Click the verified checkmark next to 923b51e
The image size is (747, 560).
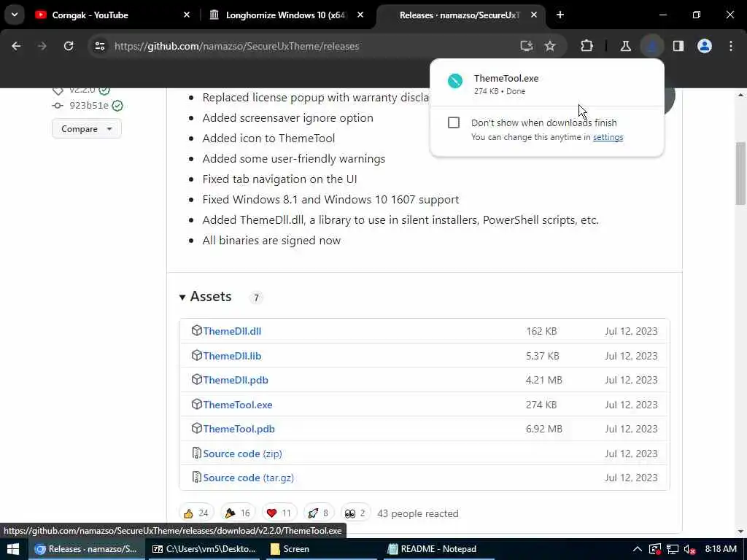pos(117,106)
